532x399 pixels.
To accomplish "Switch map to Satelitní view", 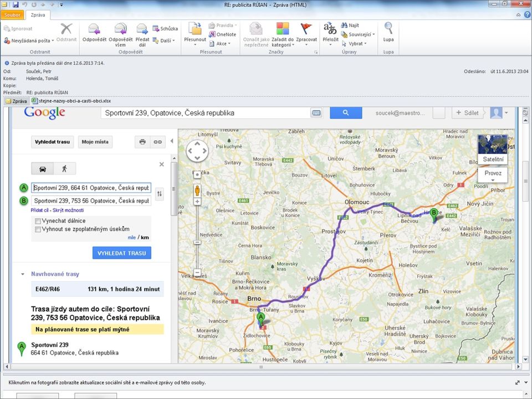I will pyautogui.click(x=493, y=149).
